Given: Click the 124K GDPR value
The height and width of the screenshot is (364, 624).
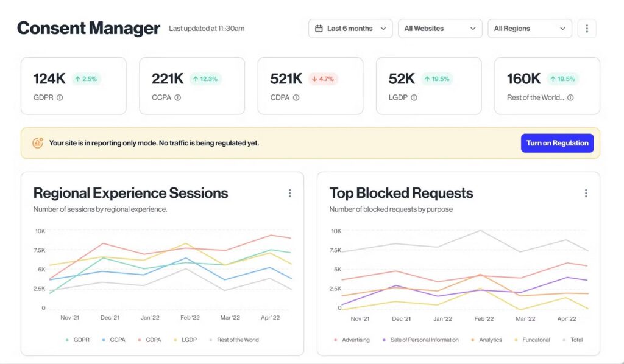Looking at the screenshot, I should (49, 79).
